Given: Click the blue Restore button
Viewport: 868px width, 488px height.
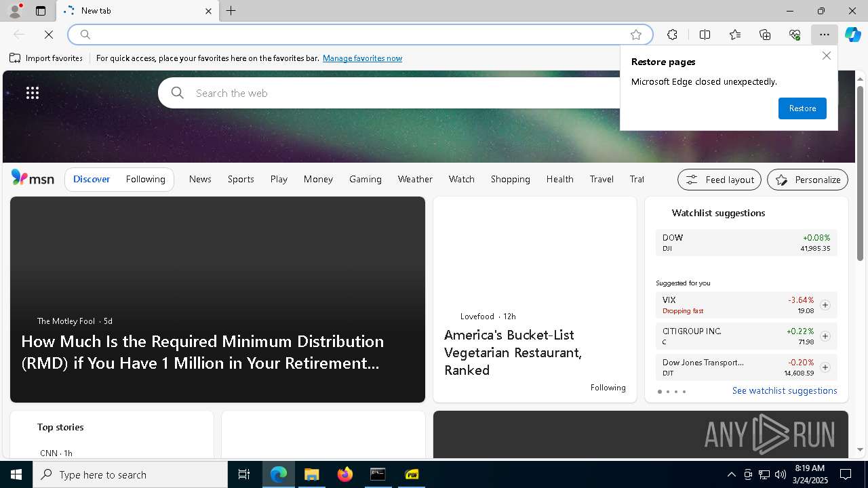Looking at the screenshot, I should (x=802, y=108).
